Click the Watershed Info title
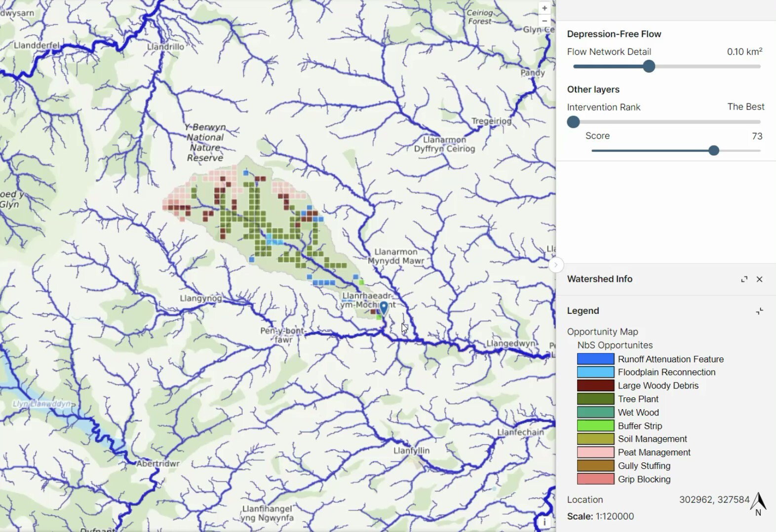The height and width of the screenshot is (532, 776). click(600, 279)
